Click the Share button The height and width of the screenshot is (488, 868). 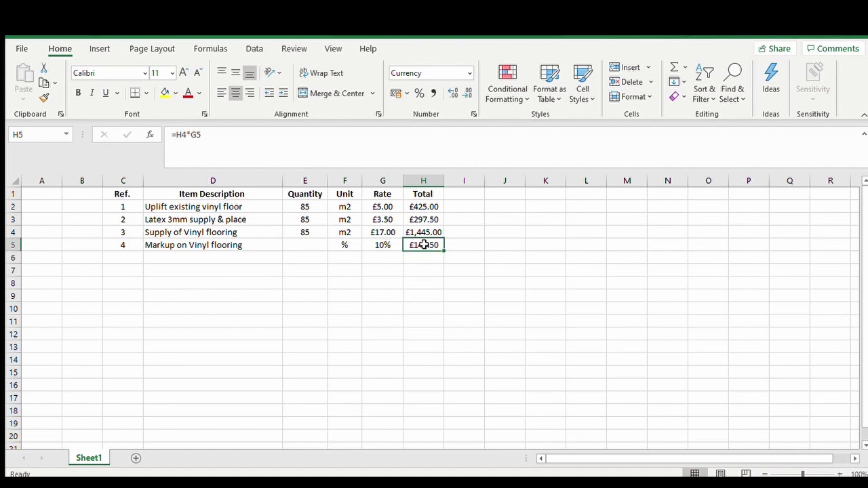coord(774,49)
